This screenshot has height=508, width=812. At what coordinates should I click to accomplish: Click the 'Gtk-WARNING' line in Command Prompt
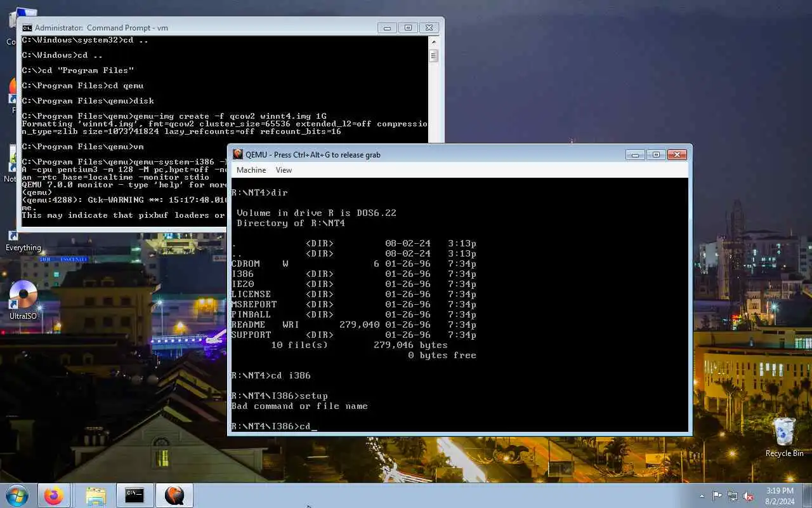(x=124, y=200)
